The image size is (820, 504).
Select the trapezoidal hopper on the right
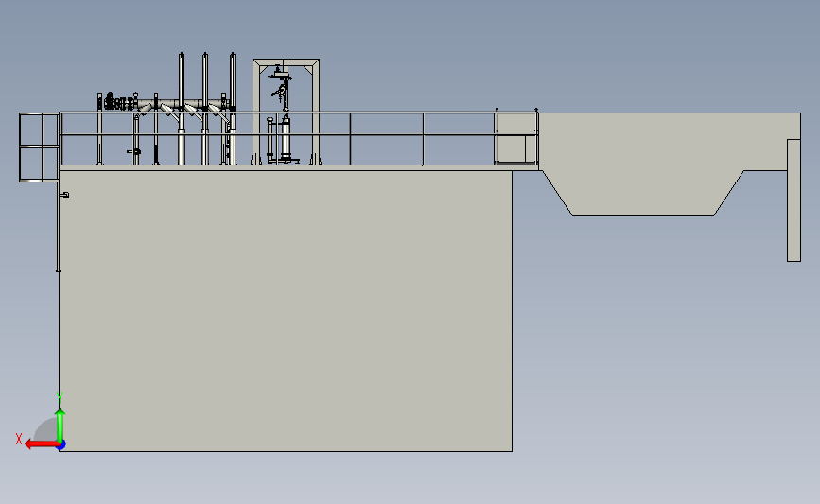point(643,192)
